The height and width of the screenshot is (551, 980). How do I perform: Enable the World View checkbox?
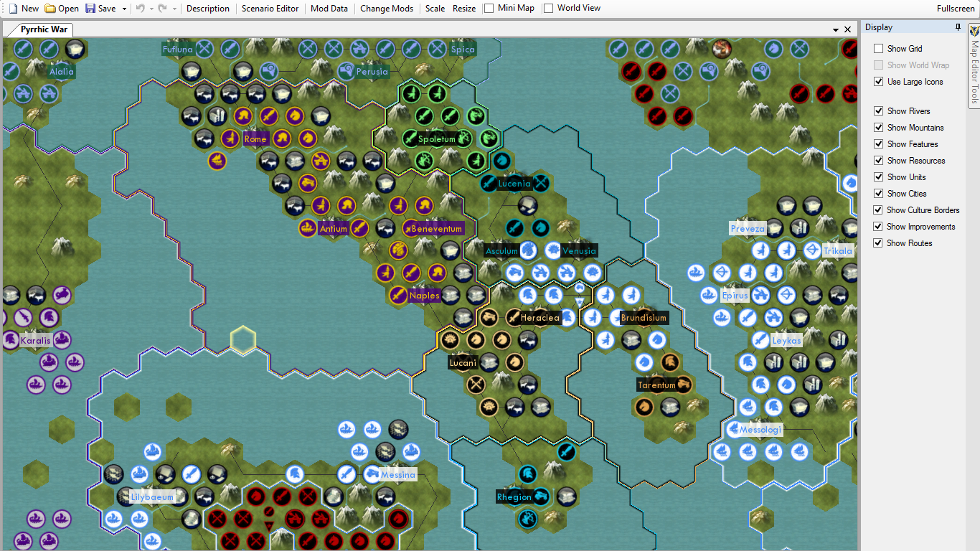coord(548,9)
